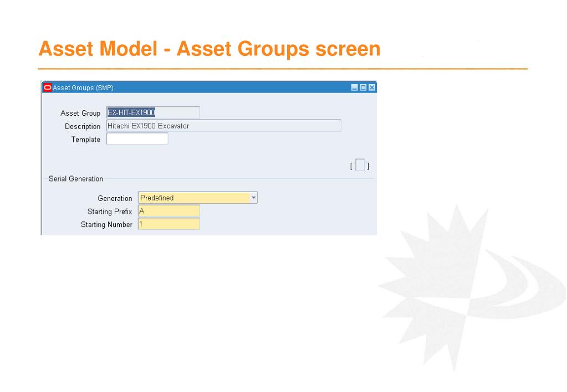Click the empty Template field

click(137, 139)
